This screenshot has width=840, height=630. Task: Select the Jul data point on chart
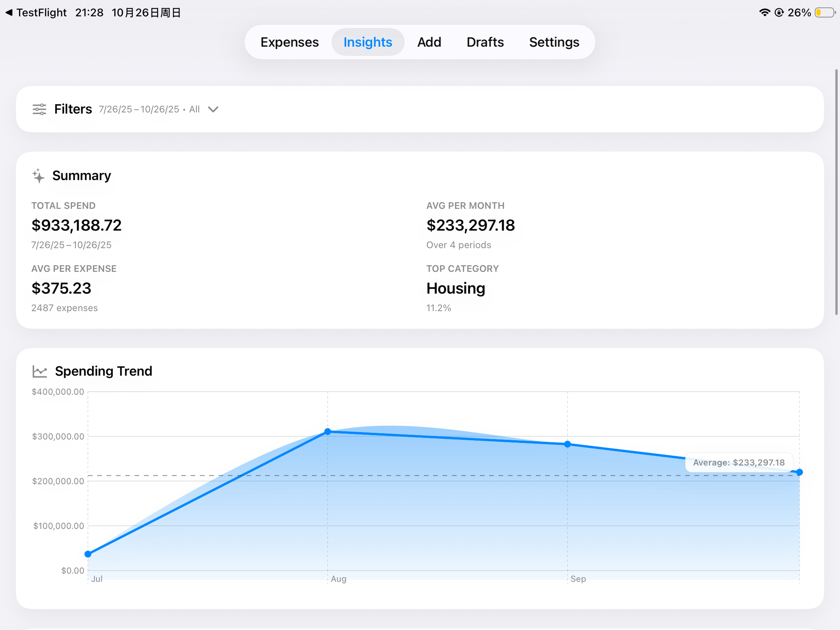88,554
